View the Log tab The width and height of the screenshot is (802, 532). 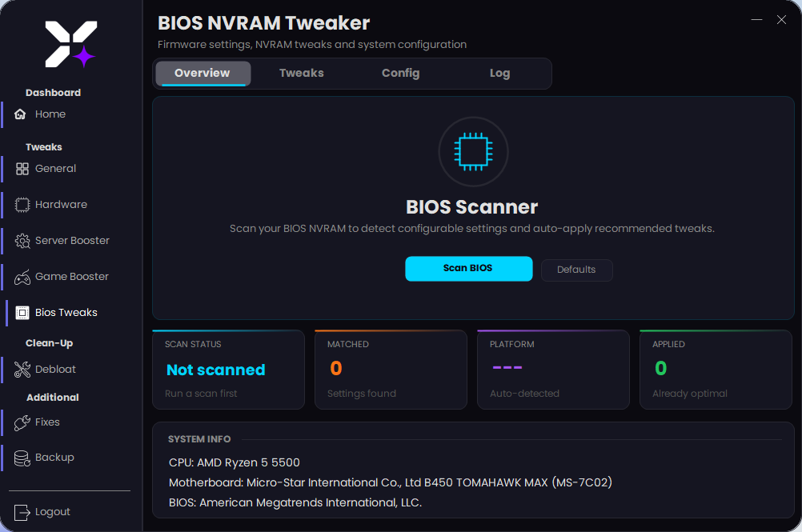pos(499,73)
